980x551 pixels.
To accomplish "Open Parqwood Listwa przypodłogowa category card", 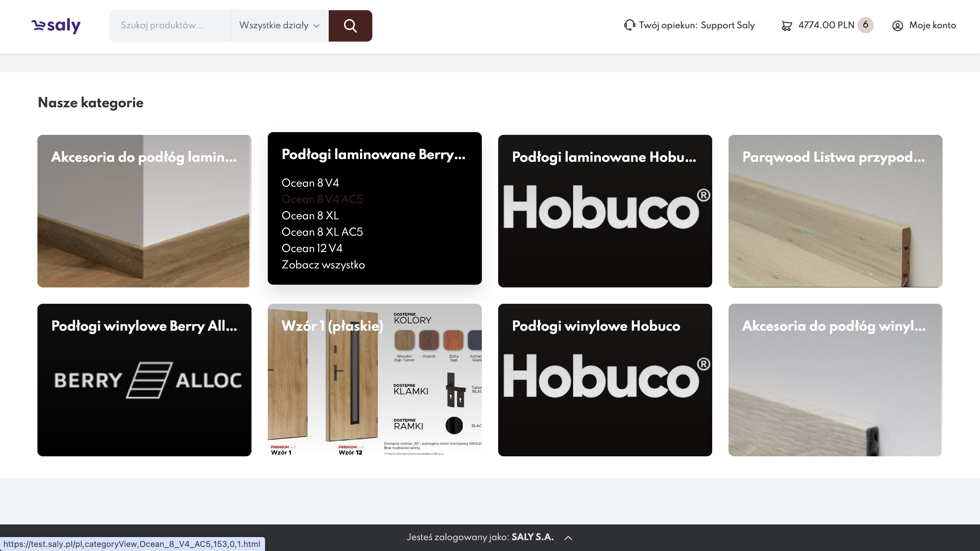I will tap(835, 211).
